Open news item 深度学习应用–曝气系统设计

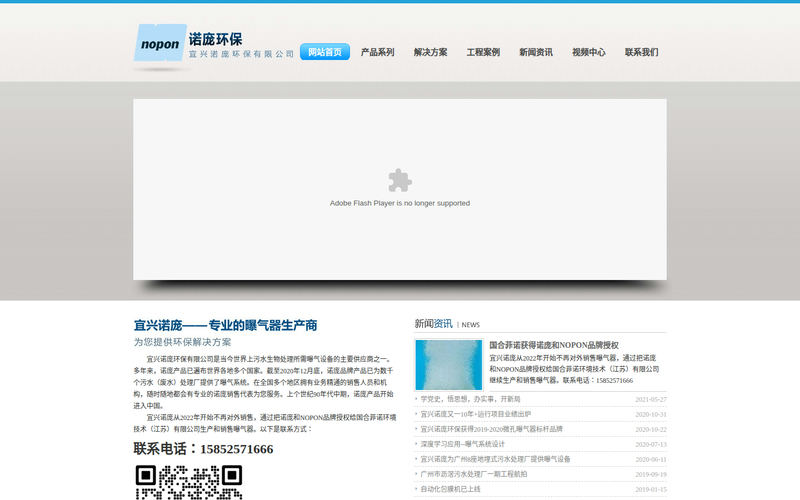(x=462, y=444)
